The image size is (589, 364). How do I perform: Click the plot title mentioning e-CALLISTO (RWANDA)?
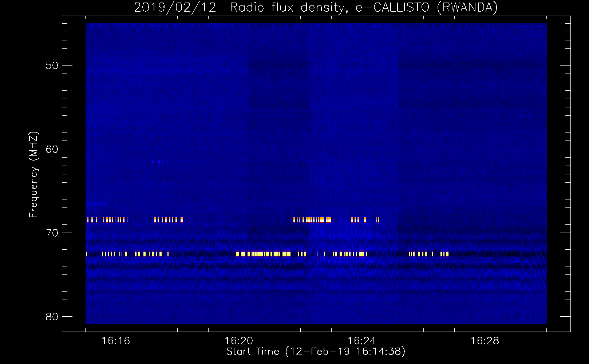[316, 7]
